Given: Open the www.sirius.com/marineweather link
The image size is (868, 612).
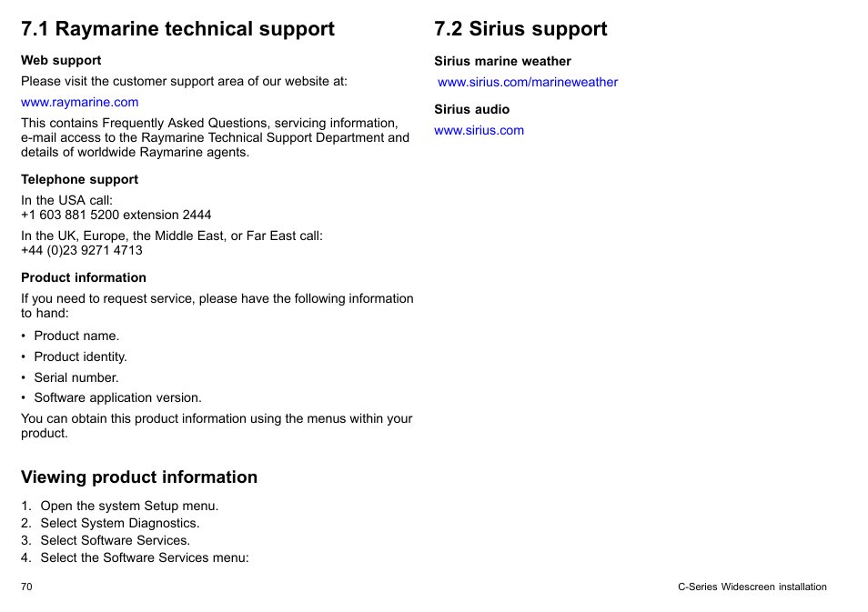Looking at the screenshot, I should pyautogui.click(x=528, y=83).
